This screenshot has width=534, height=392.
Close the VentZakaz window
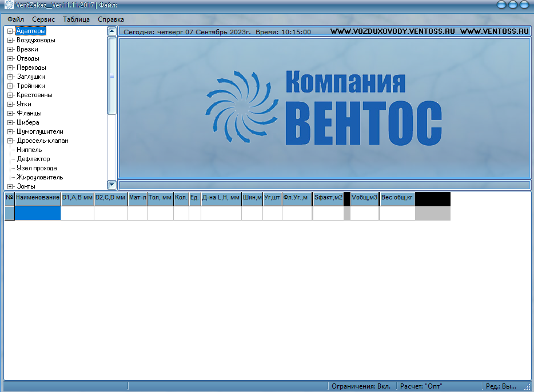pos(524,5)
